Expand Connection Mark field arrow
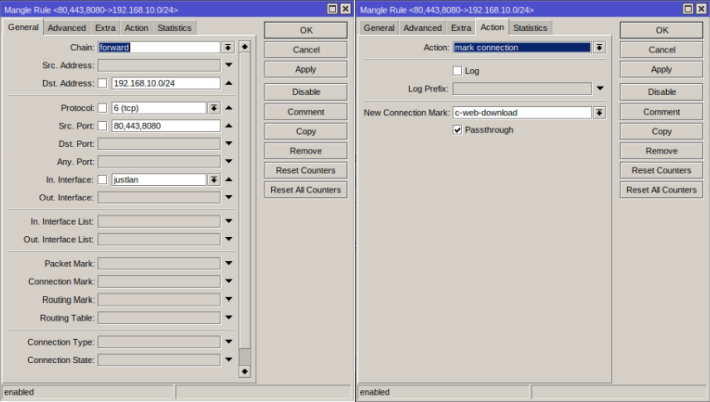The image size is (710, 402). 229,282
